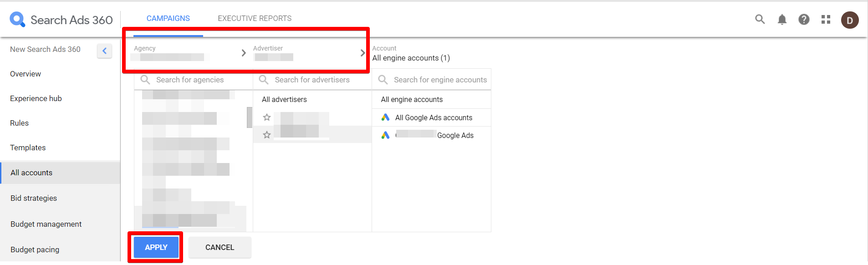
Task: Expand the Agency breadcrumb chevron
Action: point(244,53)
